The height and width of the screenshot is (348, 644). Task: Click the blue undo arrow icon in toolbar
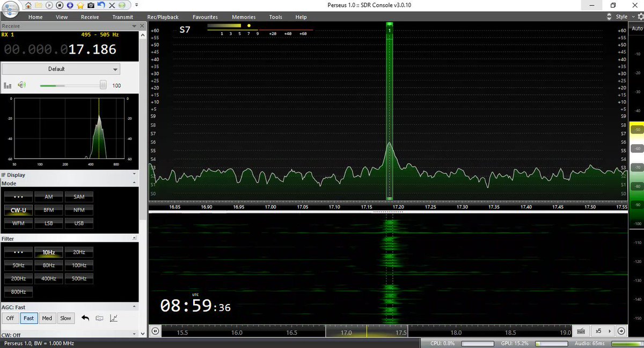click(x=101, y=5)
